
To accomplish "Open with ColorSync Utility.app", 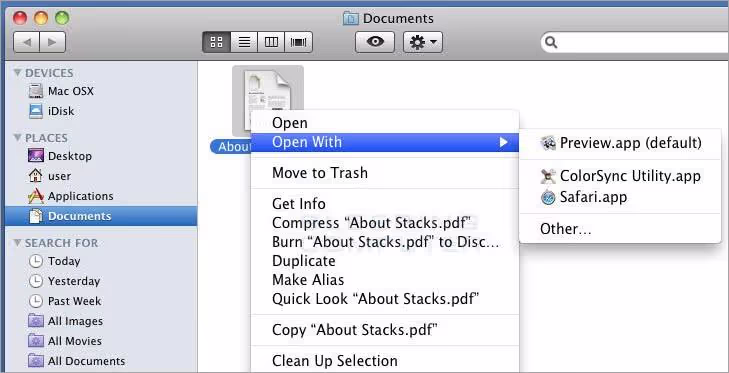I will click(x=620, y=176).
